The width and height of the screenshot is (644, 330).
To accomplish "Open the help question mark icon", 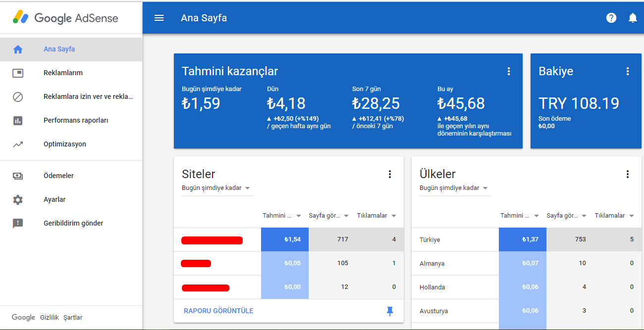I will (x=611, y=18).
